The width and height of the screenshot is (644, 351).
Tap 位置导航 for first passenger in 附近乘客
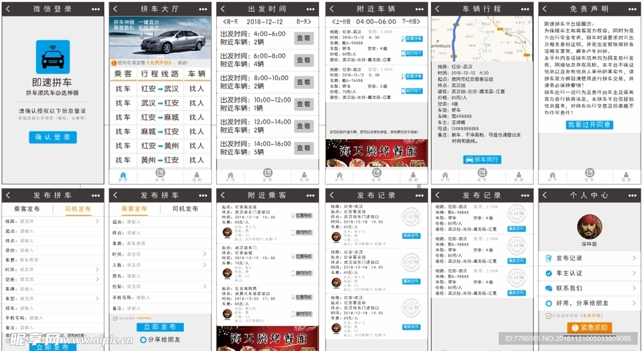click(x=301, y=215)
